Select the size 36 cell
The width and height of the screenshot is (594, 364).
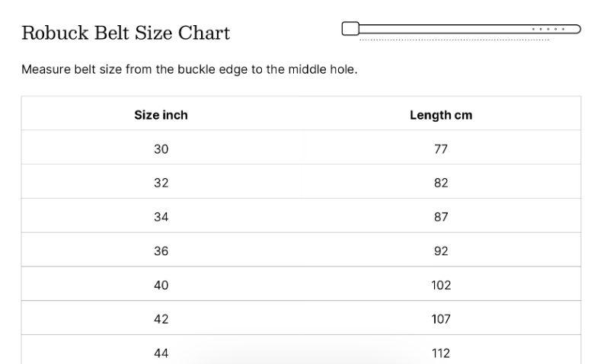point(161,251)
